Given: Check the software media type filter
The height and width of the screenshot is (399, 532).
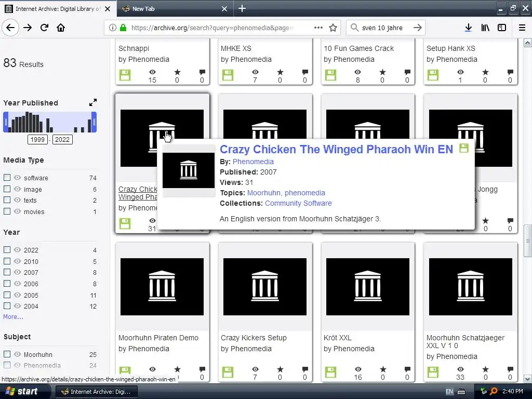Looking at the screenshot, I should click(7, 178).
